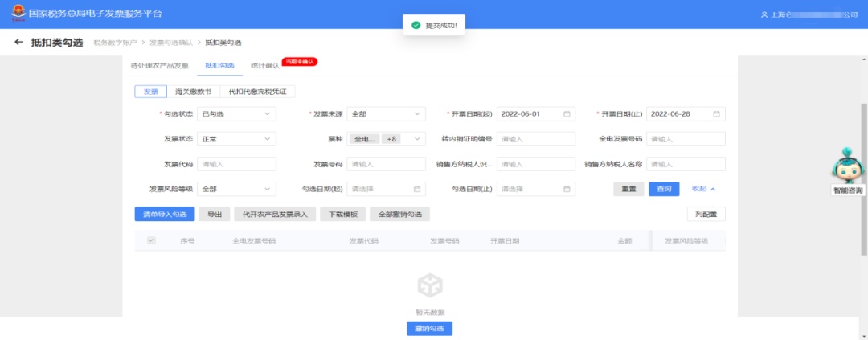Open calendar icon in 开票日期(止) field
Image resolution: width=868 pixels, height=340 pixels.
pos(716,114)
